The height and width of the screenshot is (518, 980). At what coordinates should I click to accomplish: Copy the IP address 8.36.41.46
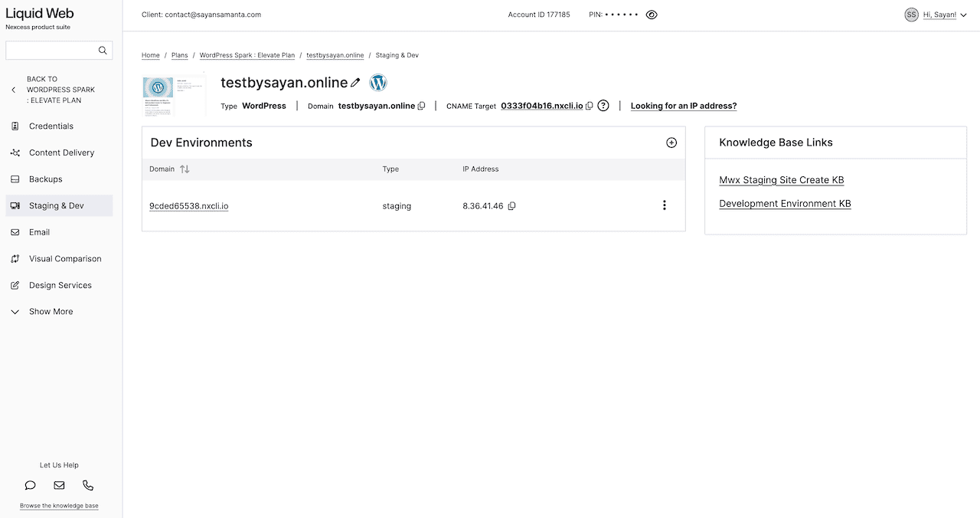pos(512,205)
